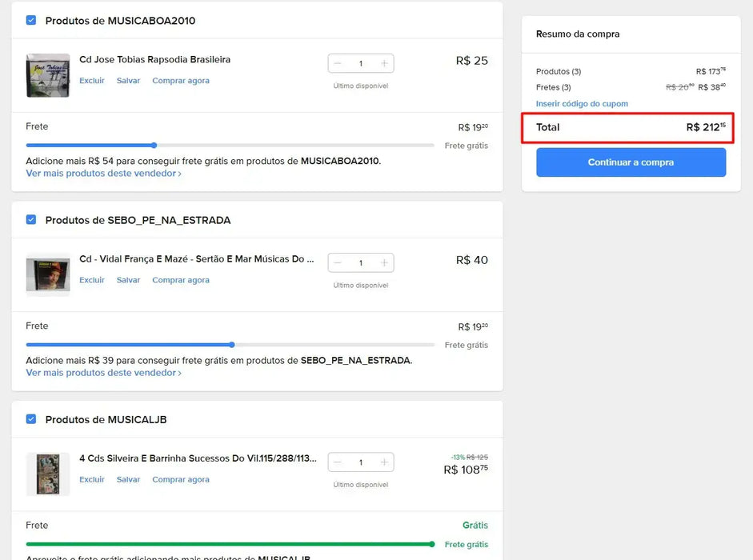This screenshot has width=753, height=560.
Task: Click Continuar a compra button
Action: click(x=631, y=162)
